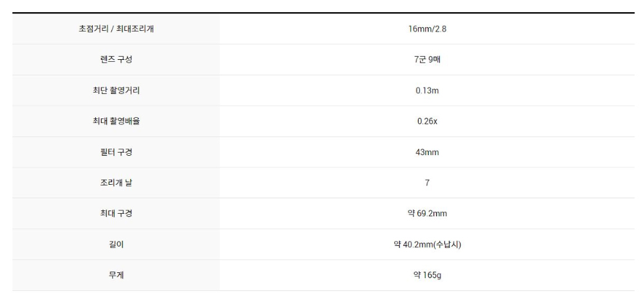Select the 약 69.2mm value

pos(427,214)
